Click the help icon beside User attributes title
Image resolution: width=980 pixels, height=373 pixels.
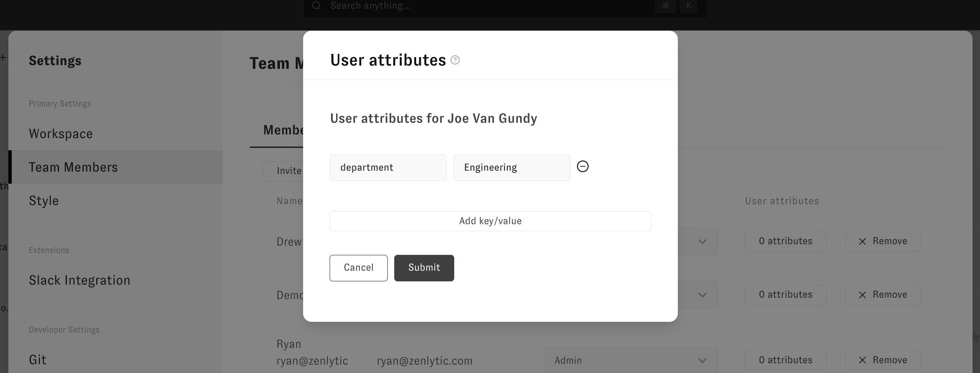455,60
